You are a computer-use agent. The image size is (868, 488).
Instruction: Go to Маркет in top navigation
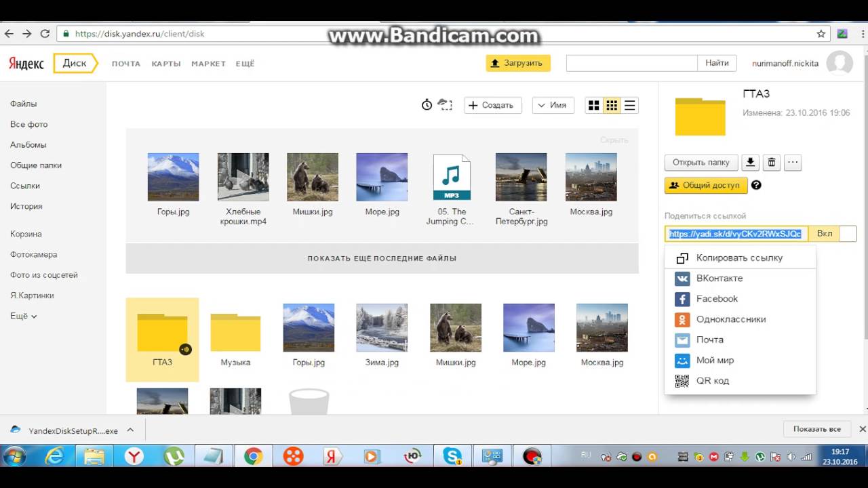208,64
